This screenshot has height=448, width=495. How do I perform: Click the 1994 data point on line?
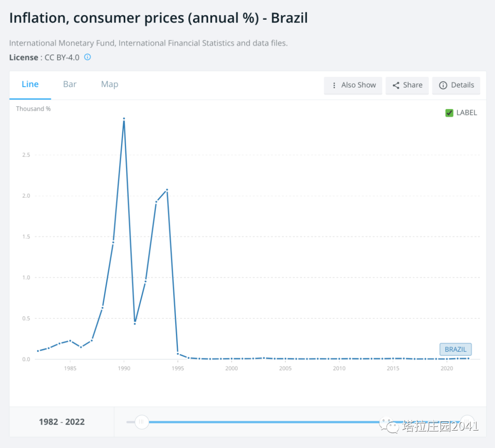pyautogui.click(x=167, y=190)
